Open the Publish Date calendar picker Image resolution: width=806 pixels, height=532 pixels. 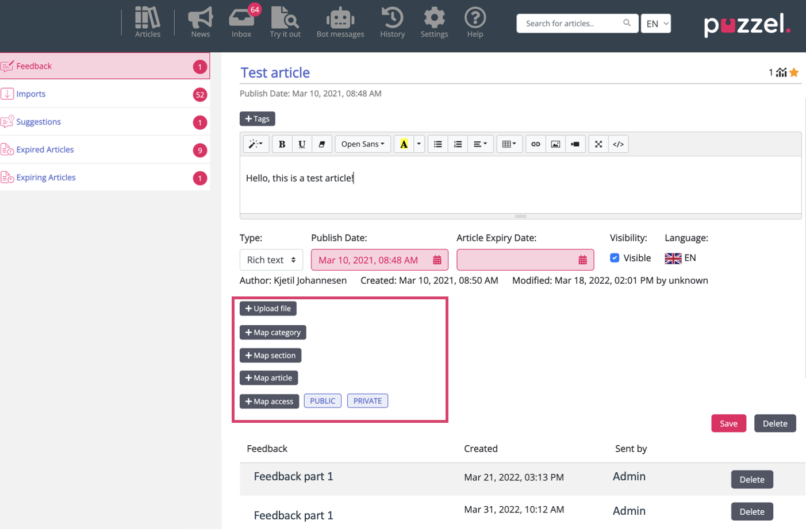tap(437, 260)
